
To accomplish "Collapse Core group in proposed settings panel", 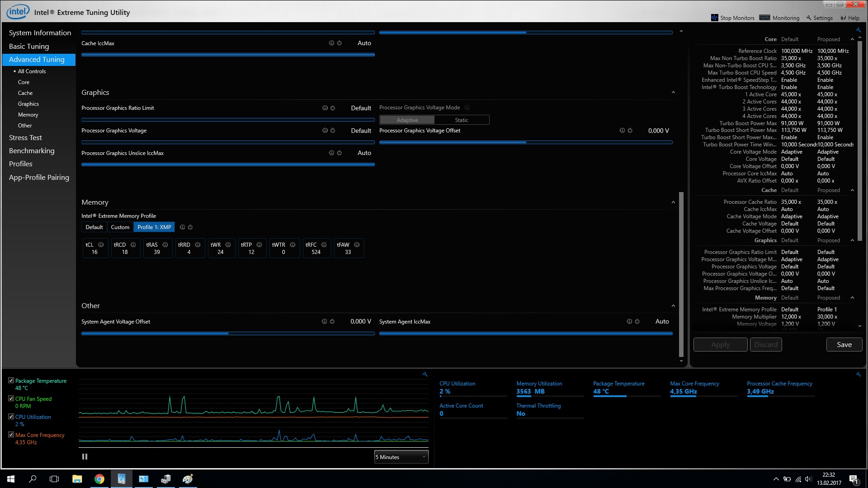I will [852, 39].
